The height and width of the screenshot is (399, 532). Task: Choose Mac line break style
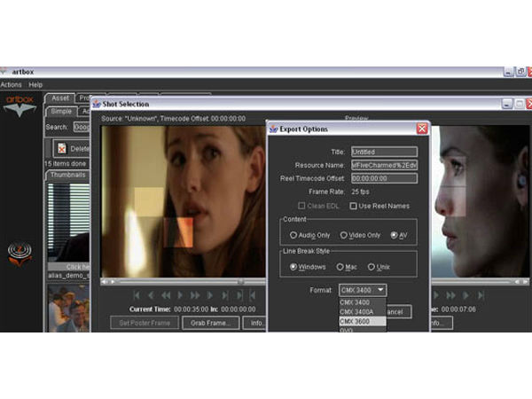click(340, 266)
